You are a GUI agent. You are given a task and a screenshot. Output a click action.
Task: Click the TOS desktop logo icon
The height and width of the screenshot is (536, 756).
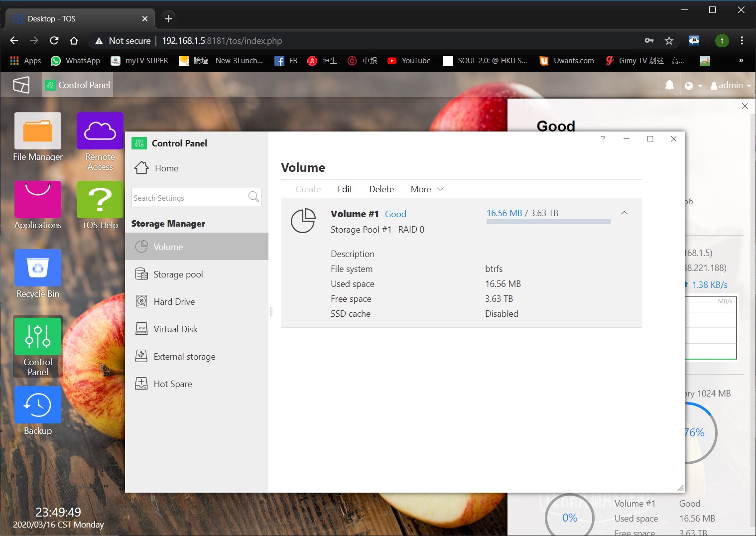tap(21, 85)
